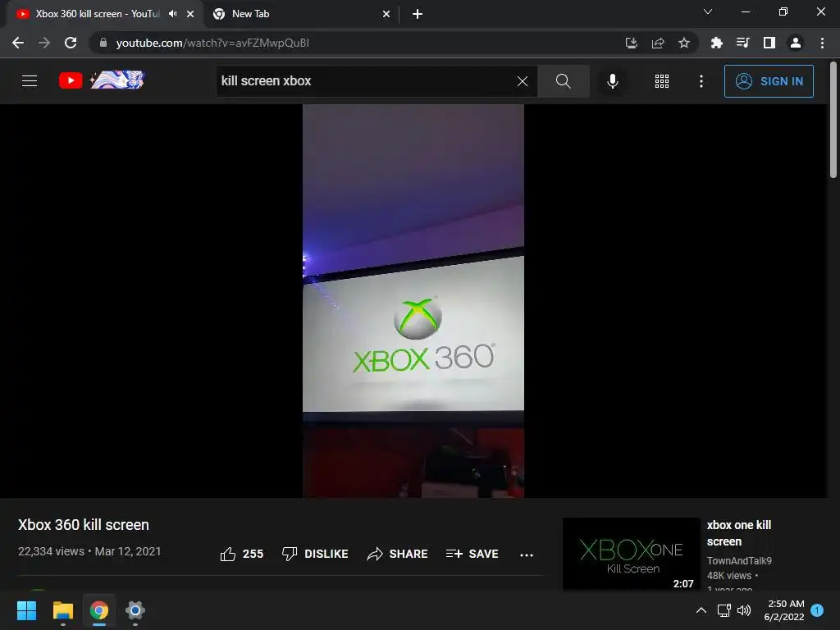Reload the YouTube page

(71, 43)
